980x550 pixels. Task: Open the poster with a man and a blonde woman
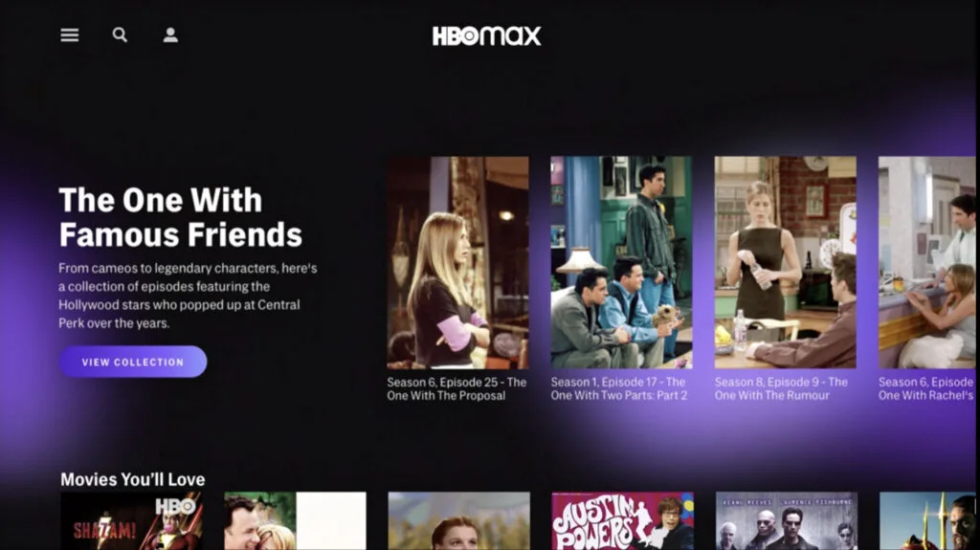[295, 521]
